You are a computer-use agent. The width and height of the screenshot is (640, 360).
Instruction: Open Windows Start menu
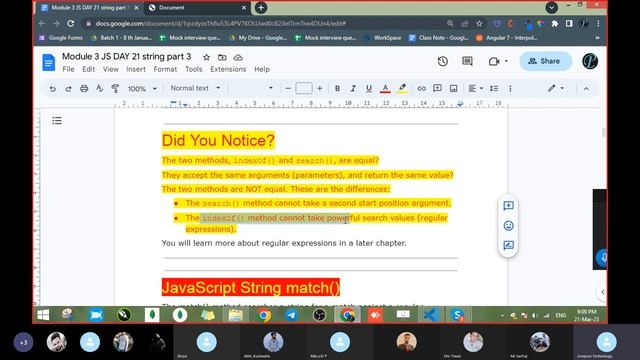pos(43,315)
